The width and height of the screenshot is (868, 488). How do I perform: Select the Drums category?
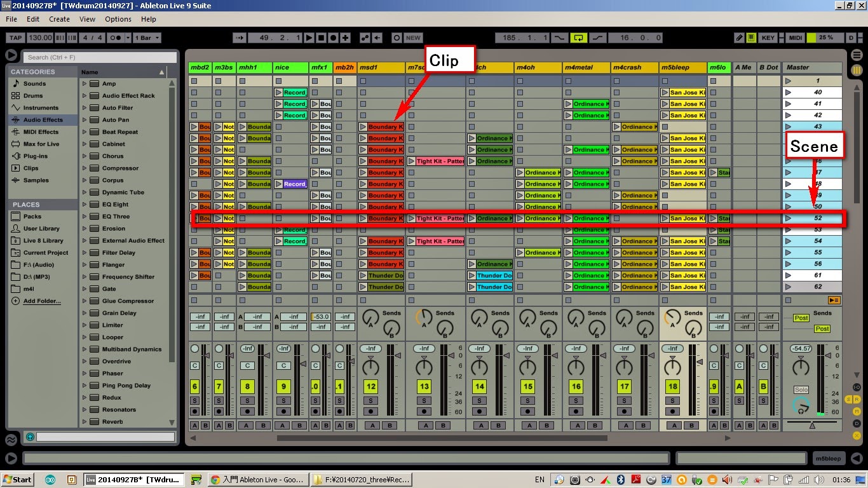point(33,95)
